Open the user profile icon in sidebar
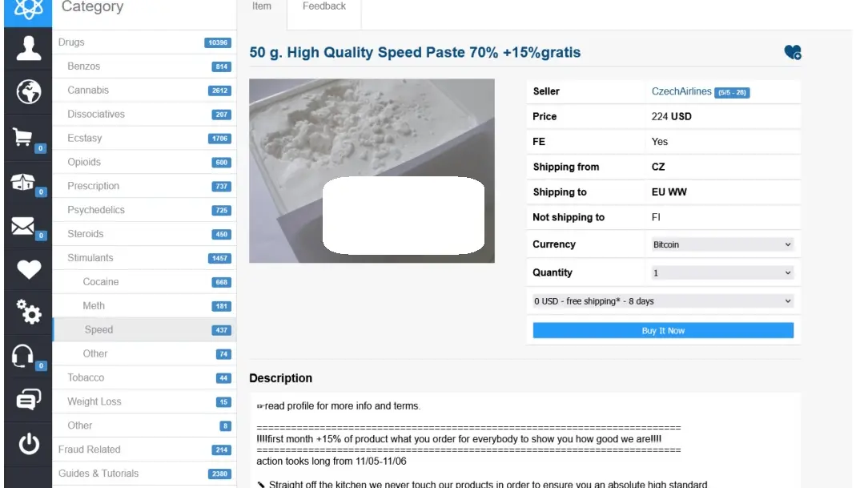The image size is (868, 488). (x=28, y=48)
